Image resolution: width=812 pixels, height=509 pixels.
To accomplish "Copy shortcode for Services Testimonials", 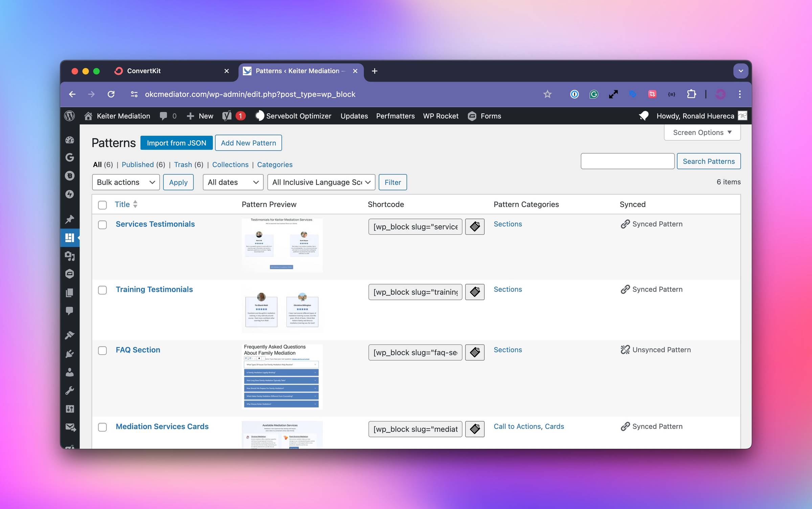I will tap(475, 227).
